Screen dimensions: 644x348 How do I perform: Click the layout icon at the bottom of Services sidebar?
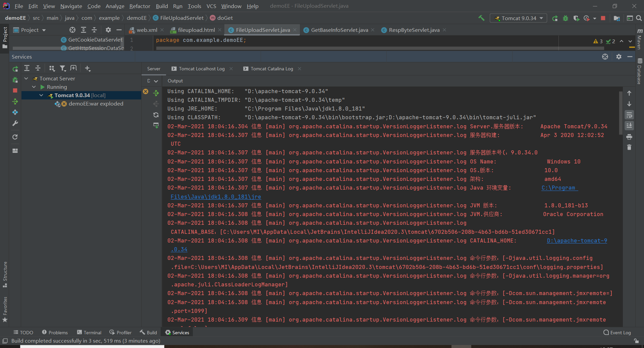pyautogui.click(x=15, y=151)
